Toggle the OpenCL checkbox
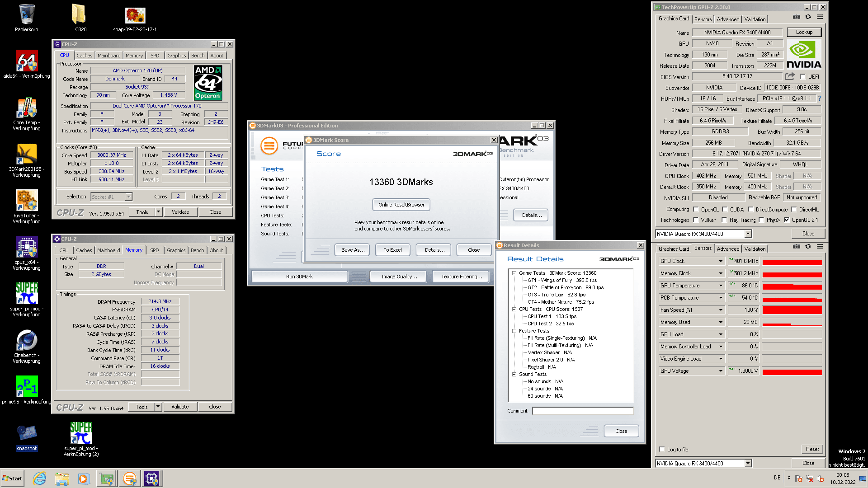Screen dimensions: 868x488 (x=696, y=210)
